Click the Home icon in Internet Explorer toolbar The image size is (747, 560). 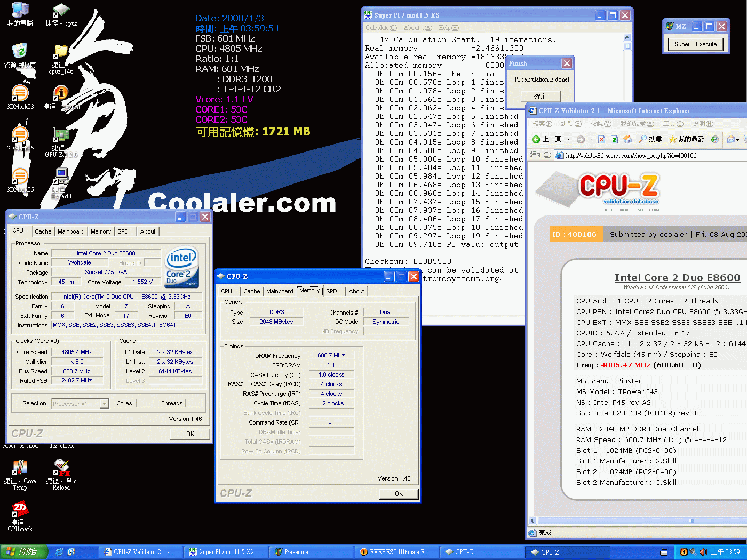tap(627, 139)
